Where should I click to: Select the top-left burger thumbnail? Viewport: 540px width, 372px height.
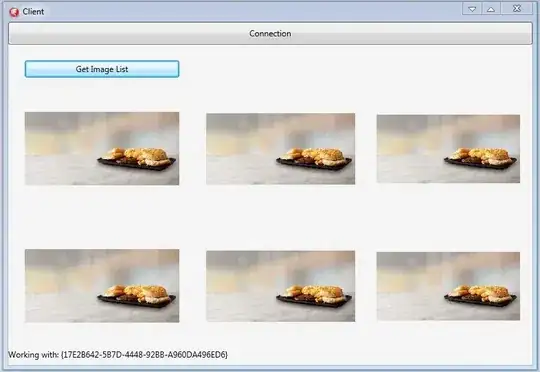(x=102, y=148)
